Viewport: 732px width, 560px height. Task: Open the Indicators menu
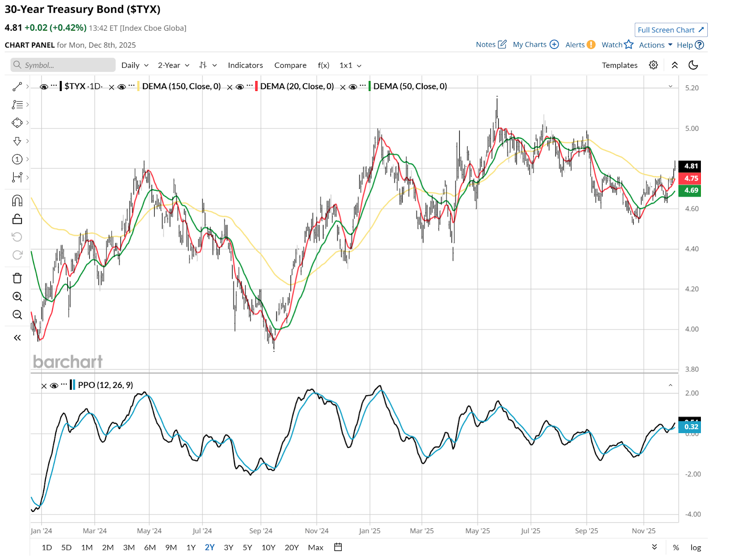[245, 65]
